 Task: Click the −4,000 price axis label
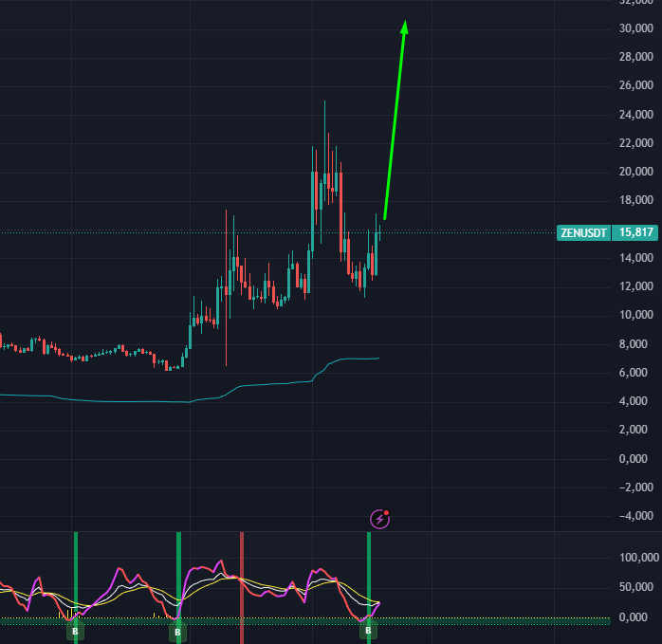(635, 516)
